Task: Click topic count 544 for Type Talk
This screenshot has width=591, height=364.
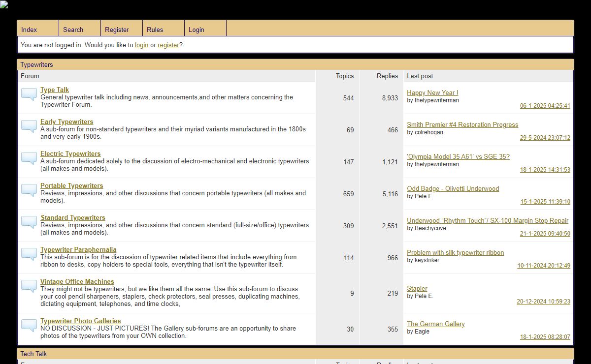Action: [x=349, y=98]
